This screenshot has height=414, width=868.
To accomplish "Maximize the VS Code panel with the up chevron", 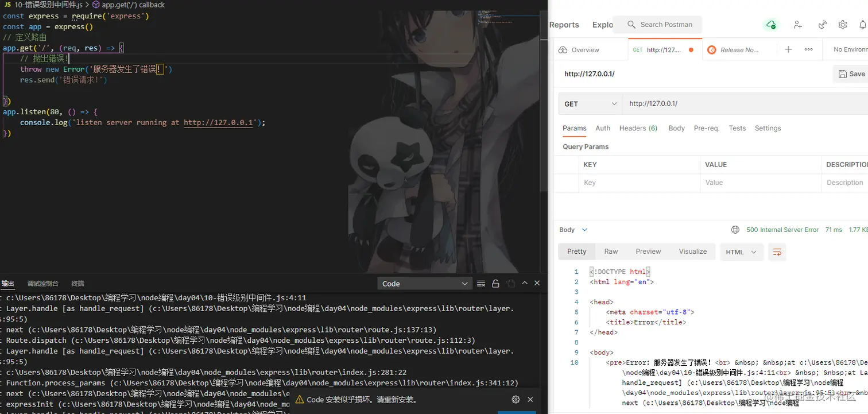I will tap(524, 283).
